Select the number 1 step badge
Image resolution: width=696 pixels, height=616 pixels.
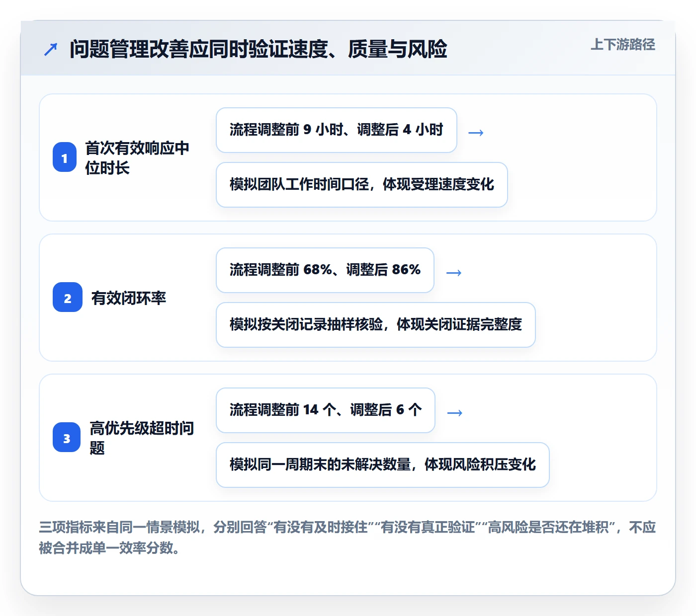[x=65, y=157]
